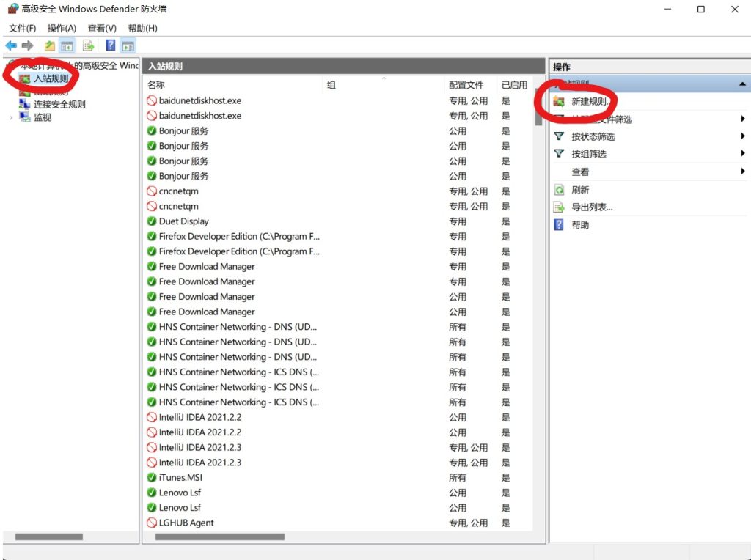Open the 操作(A) menu
The height and width of the screenshot is (560, 751).
point(62,28)
